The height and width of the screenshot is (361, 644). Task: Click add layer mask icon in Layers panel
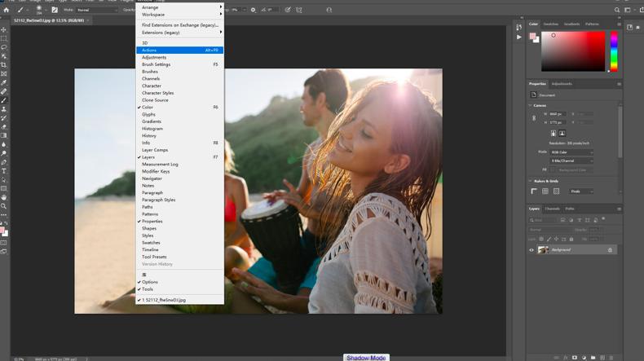[575, 358]
